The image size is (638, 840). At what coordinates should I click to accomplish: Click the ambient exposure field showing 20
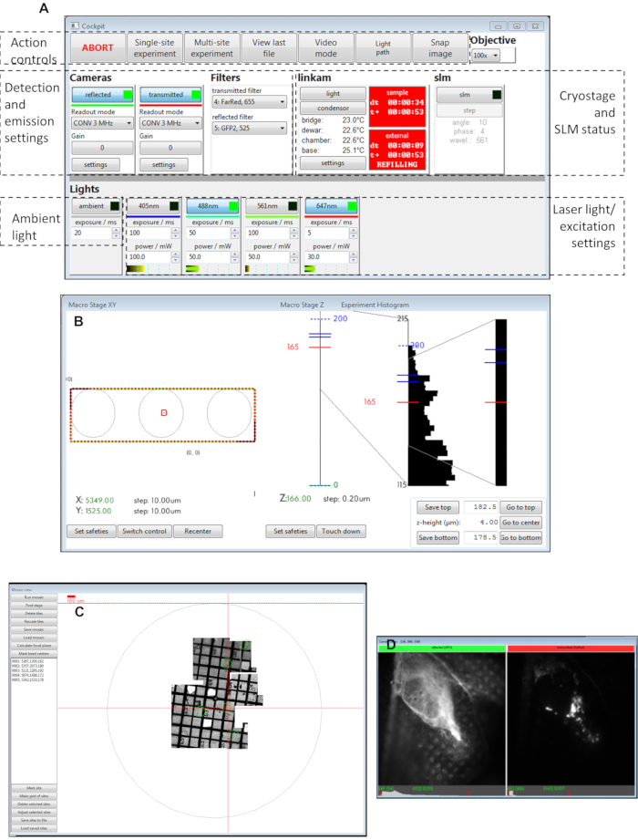(92, 233)
